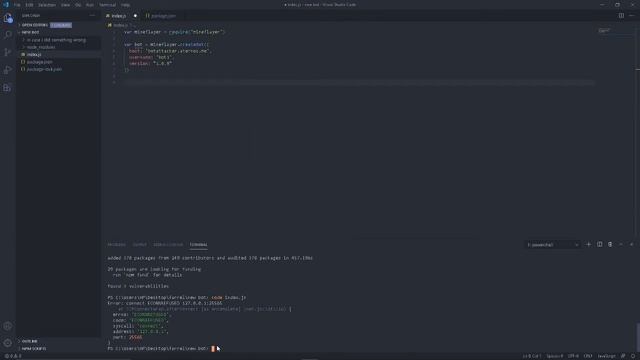
Task: Maximize the terminal panel with chevron
Action: [621, 244]
